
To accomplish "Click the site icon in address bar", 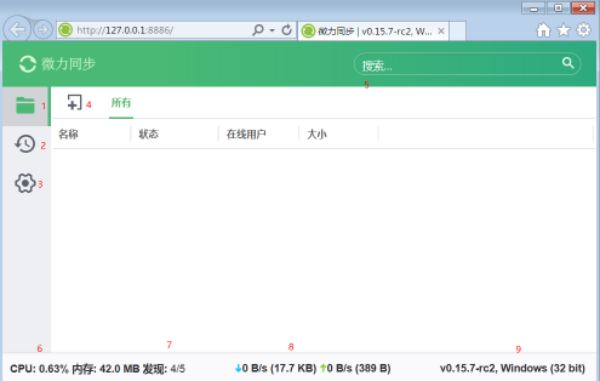I will point(66,30).
